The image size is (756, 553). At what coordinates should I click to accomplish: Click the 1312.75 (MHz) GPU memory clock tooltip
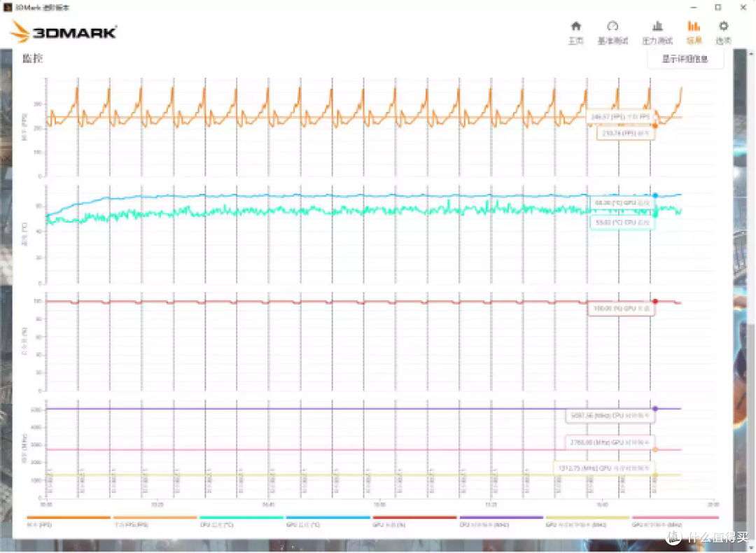604,468
